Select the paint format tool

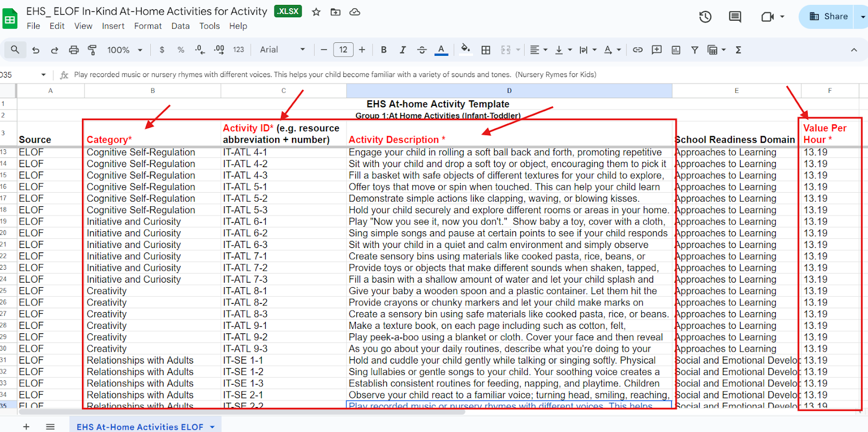[x=92, y=50]
